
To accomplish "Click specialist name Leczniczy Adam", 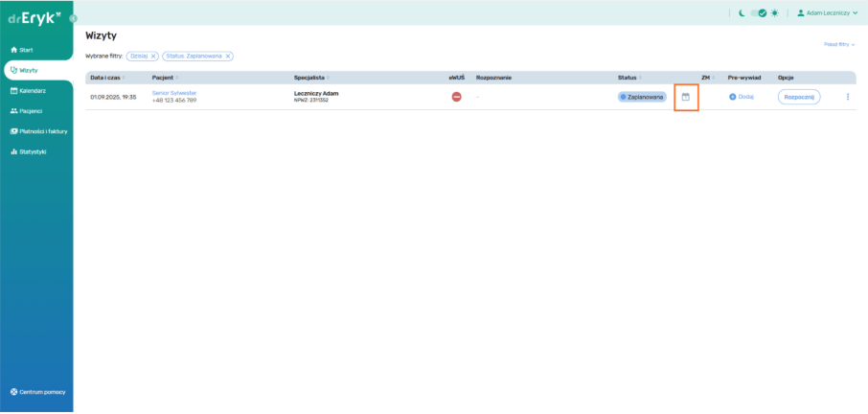I will (x=316, y=93).
